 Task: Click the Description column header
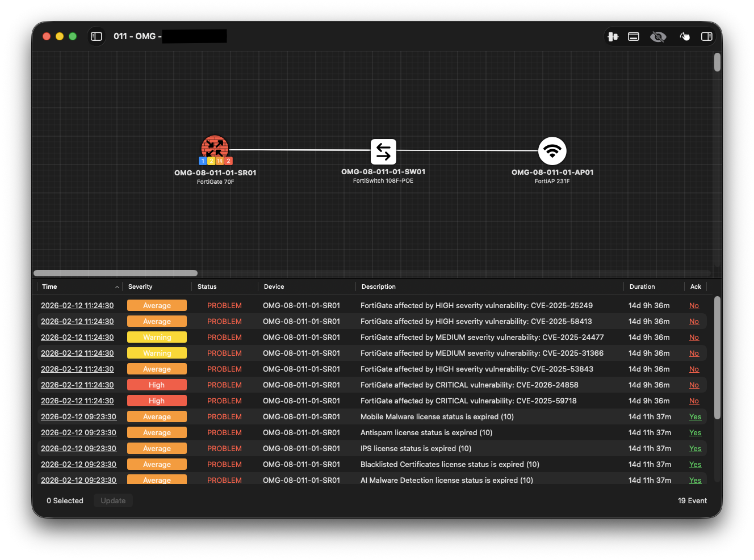click(378, 287)
